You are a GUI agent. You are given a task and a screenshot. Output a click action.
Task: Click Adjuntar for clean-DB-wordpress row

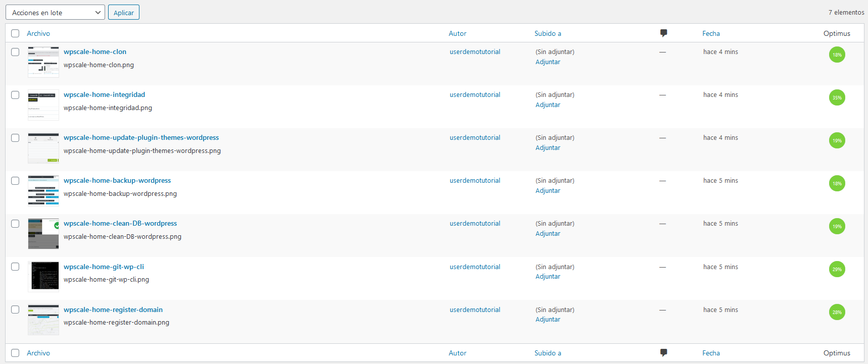pos(548,233)
